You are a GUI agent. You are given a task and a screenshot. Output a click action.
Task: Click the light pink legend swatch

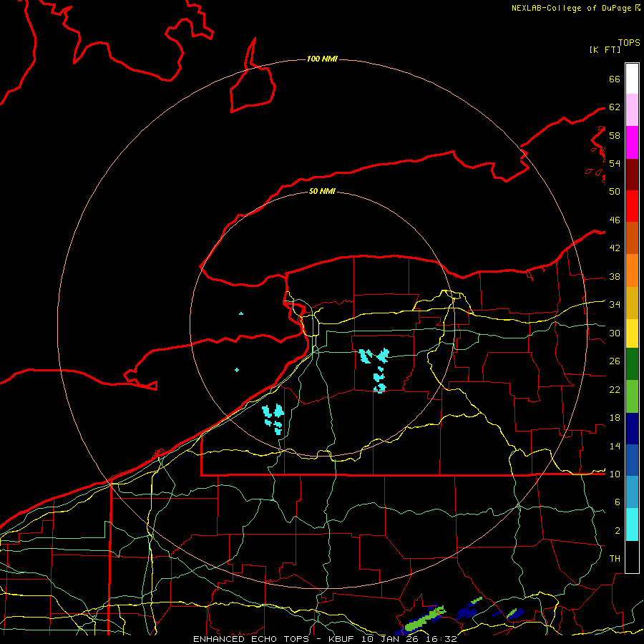click(632, 110)
